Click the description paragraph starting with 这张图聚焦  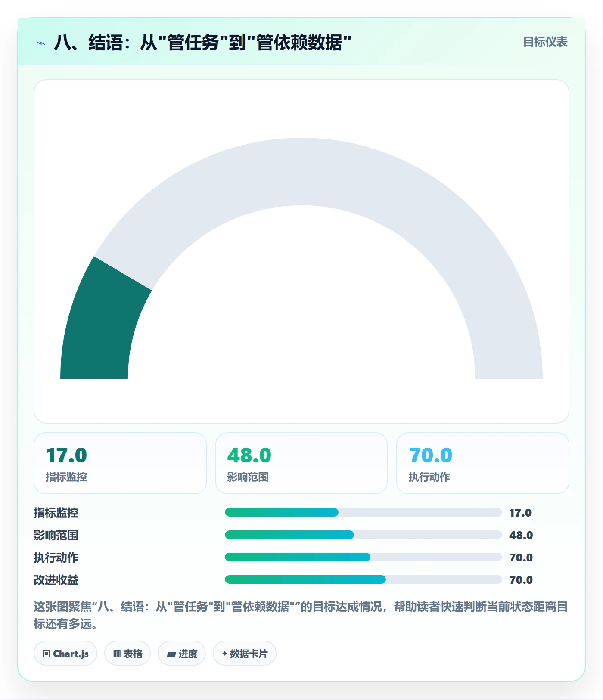[301, 615]
